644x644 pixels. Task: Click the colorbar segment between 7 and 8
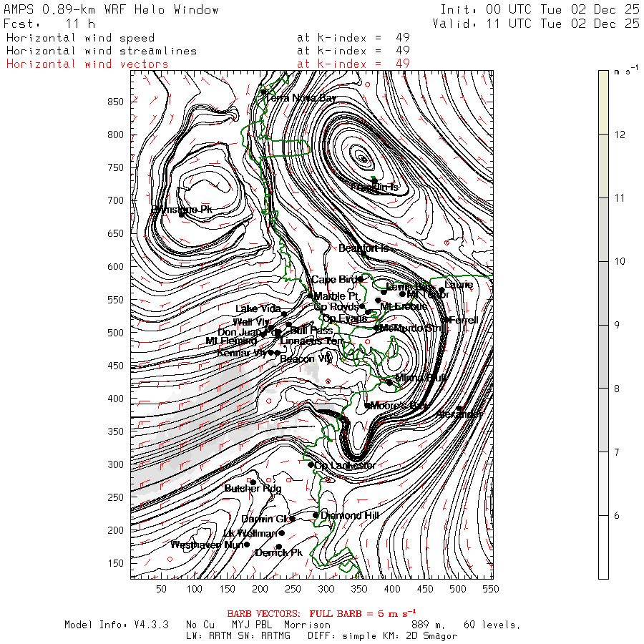[605, 420]
